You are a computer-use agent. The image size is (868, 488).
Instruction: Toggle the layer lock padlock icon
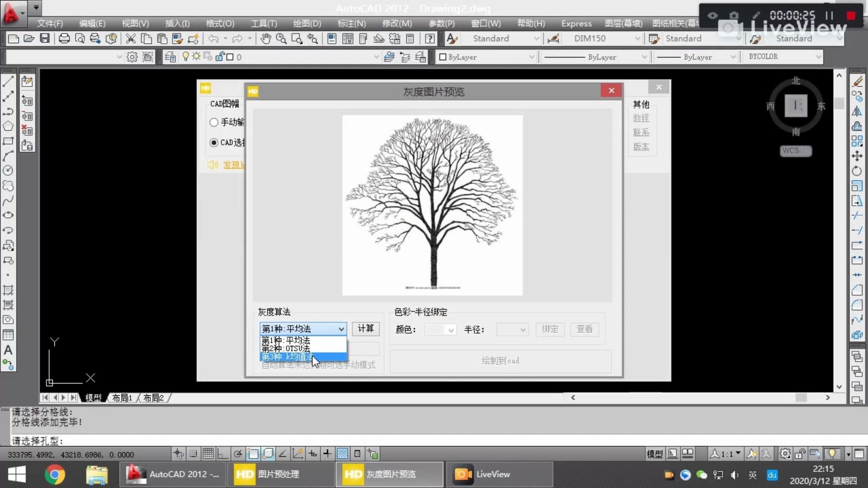(220, 57)
